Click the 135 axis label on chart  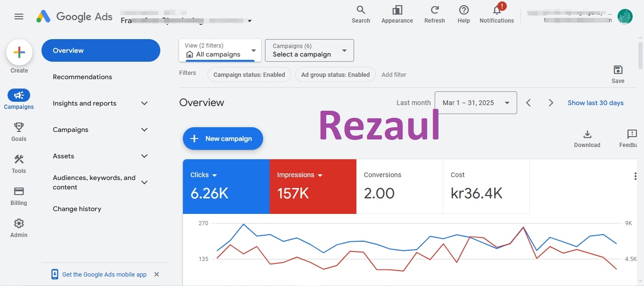click(203, 259)
